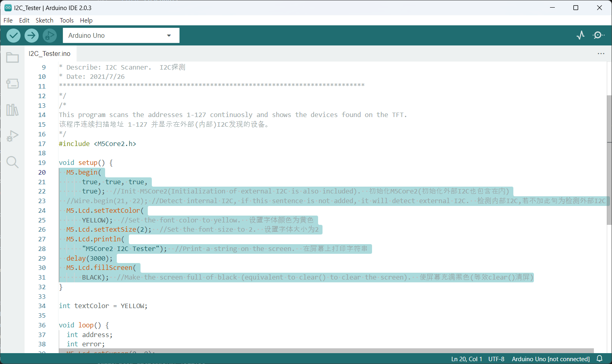Click on void loop() { line
Screen dimensions: 612x364
tap(84, 325)
